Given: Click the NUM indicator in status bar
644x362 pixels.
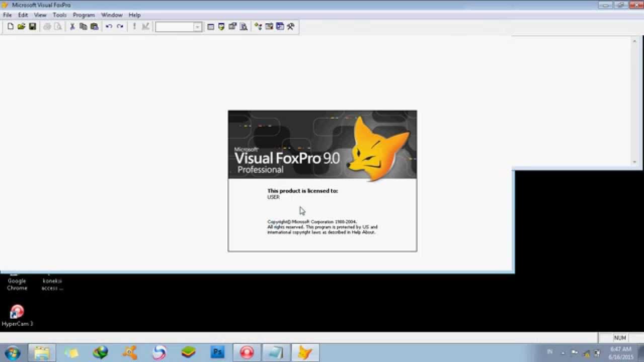Looking at the screenshot, I should [620, 338].
